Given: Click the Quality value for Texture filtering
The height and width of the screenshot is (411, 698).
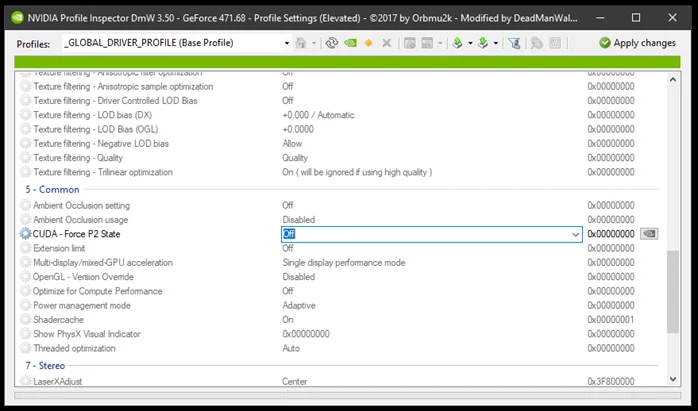Looking at the screenshot, I should [x=295, y=158].
